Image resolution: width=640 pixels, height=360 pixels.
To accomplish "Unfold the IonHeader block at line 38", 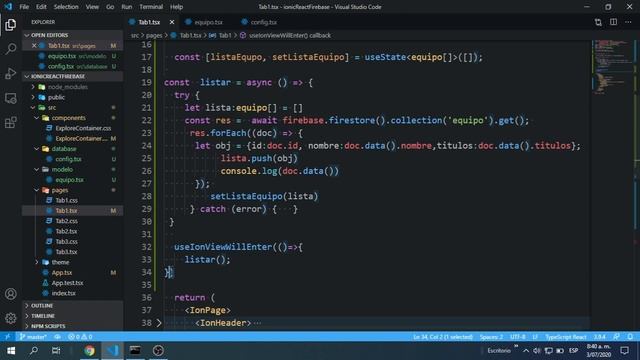I will 159,323.
